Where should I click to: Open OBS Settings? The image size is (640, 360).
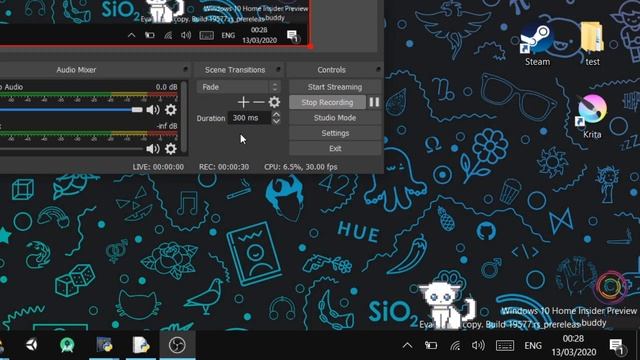[x=335, y=133]
